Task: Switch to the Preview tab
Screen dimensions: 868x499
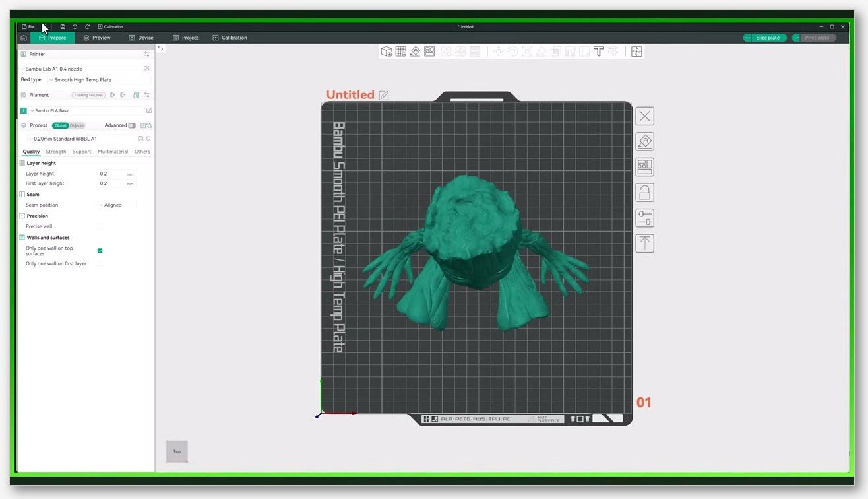Action: coord(97,38)
